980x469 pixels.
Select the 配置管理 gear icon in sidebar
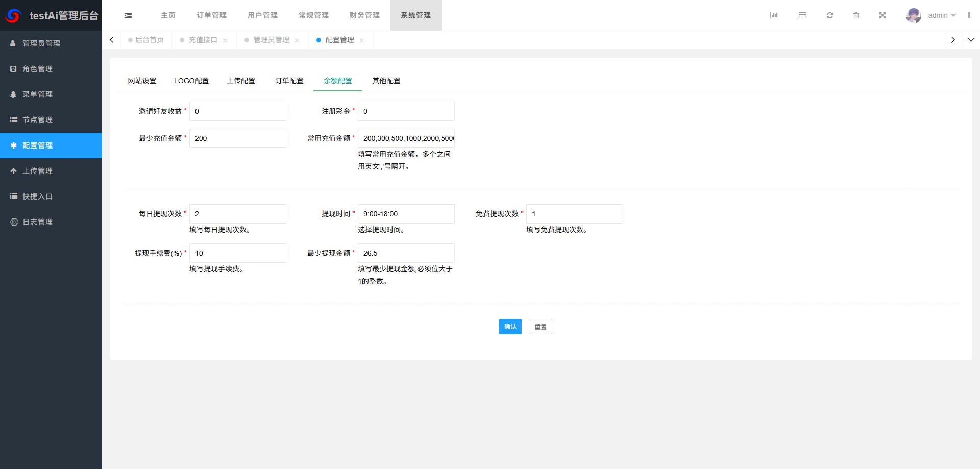tap(14, 145)
